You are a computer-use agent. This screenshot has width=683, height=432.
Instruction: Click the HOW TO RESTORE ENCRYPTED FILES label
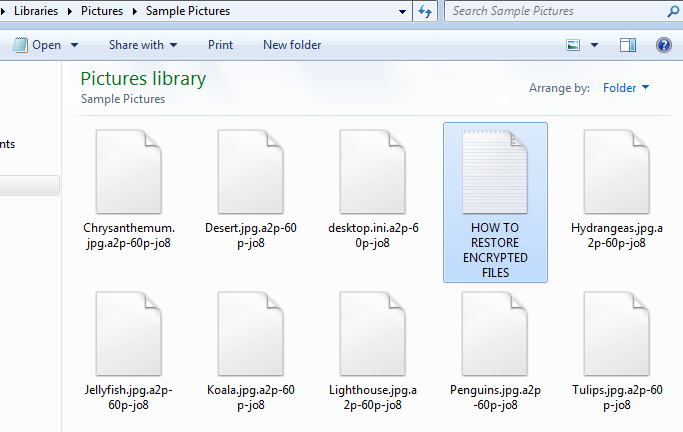[495, 250]
